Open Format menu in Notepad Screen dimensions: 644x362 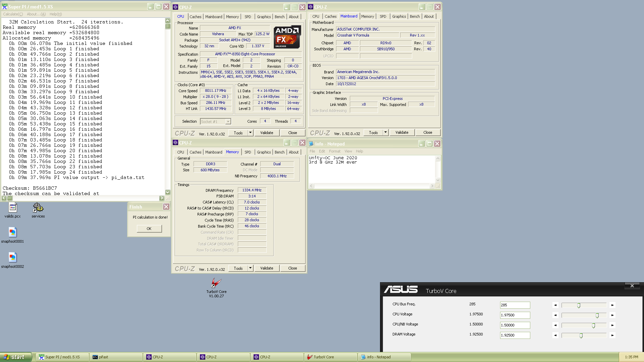(x=334, y=151)
